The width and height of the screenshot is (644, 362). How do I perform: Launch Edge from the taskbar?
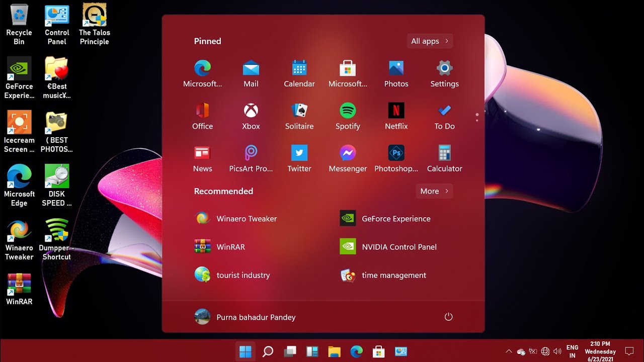(356, 351)
